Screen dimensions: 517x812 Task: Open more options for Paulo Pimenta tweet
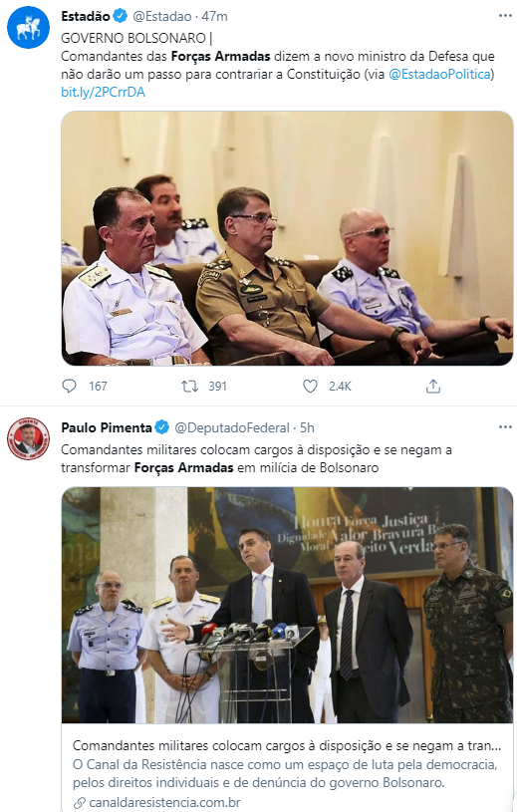505,427
